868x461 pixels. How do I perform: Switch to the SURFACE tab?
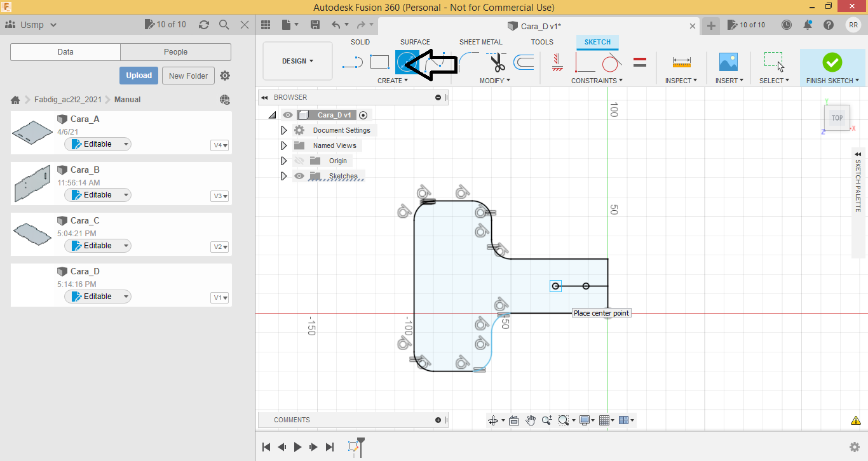pos(415,42)
